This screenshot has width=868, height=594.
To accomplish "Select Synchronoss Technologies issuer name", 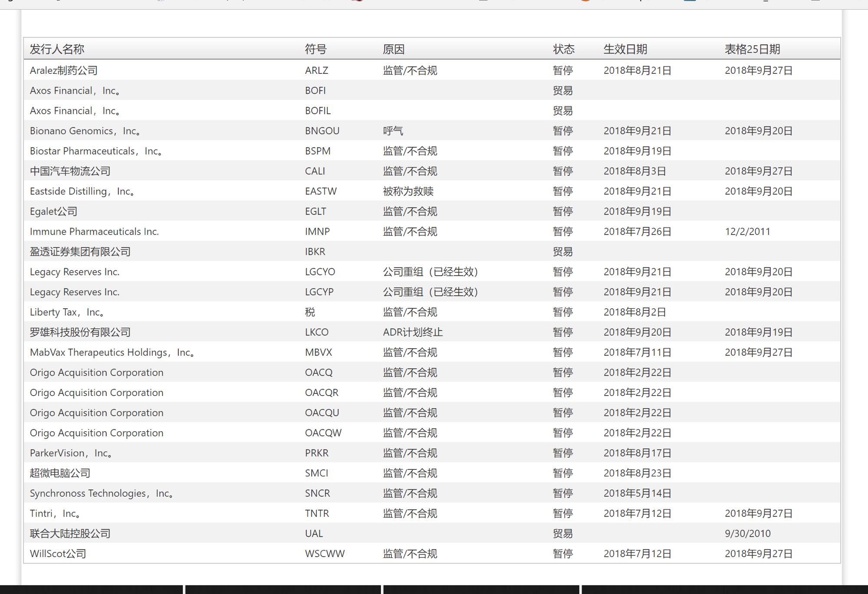I will coord(102,493).
